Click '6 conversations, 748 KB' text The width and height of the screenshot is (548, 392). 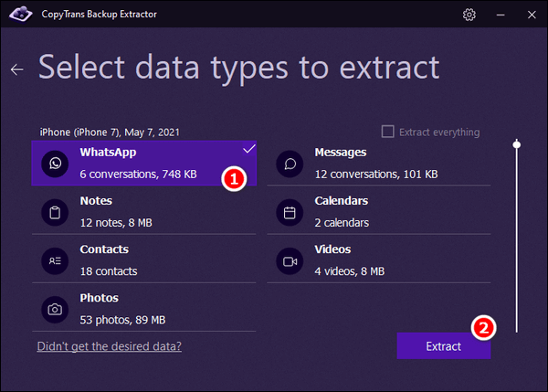tap(138, 175)
